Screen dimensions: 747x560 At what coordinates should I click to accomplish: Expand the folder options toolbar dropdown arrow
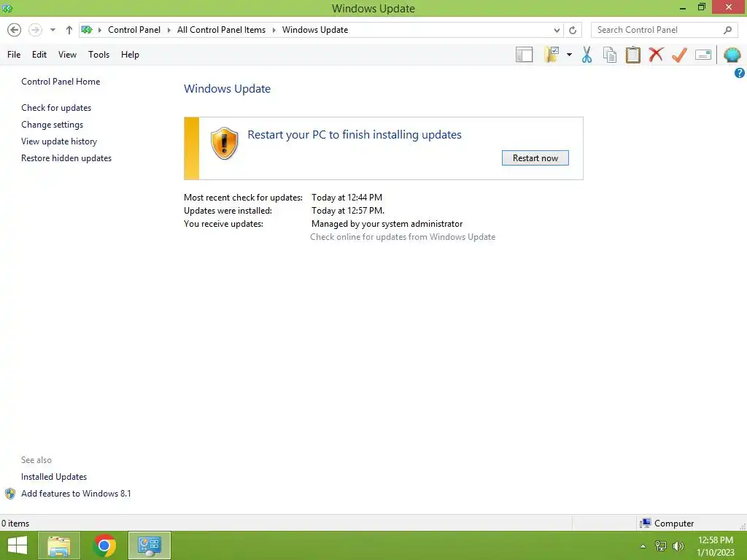569,55
